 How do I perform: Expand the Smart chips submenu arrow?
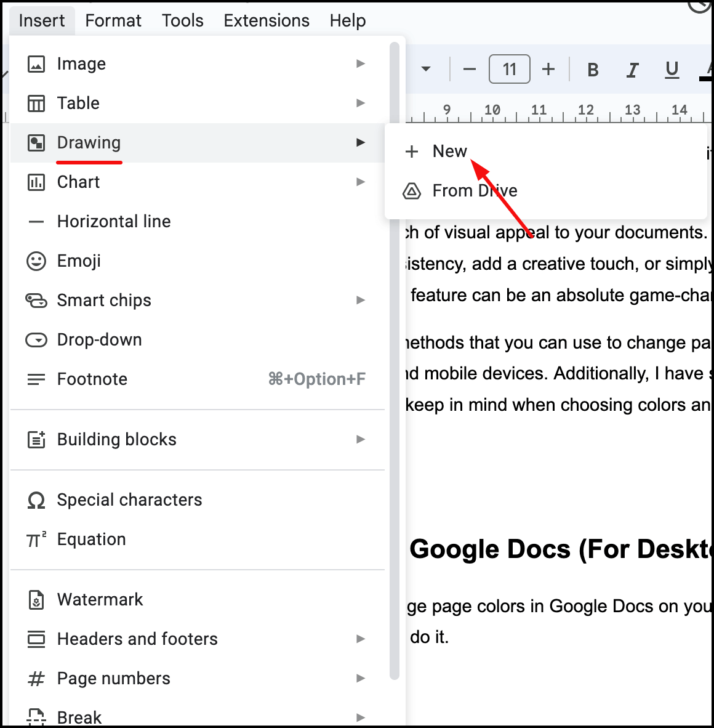click(361, 301)
